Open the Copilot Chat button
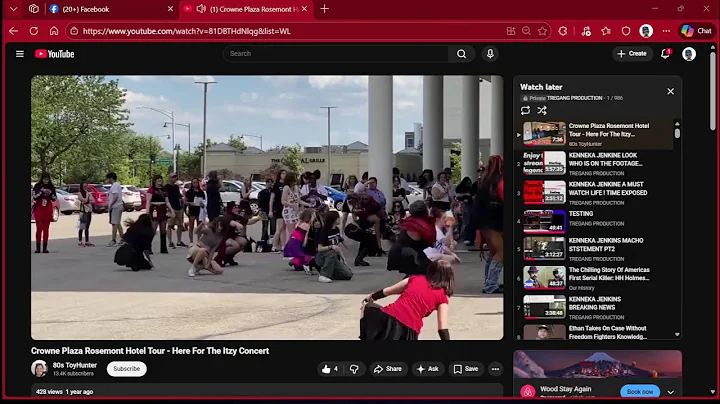The width and height of the screenshot is (720, 404). click(x=697, y=31)
